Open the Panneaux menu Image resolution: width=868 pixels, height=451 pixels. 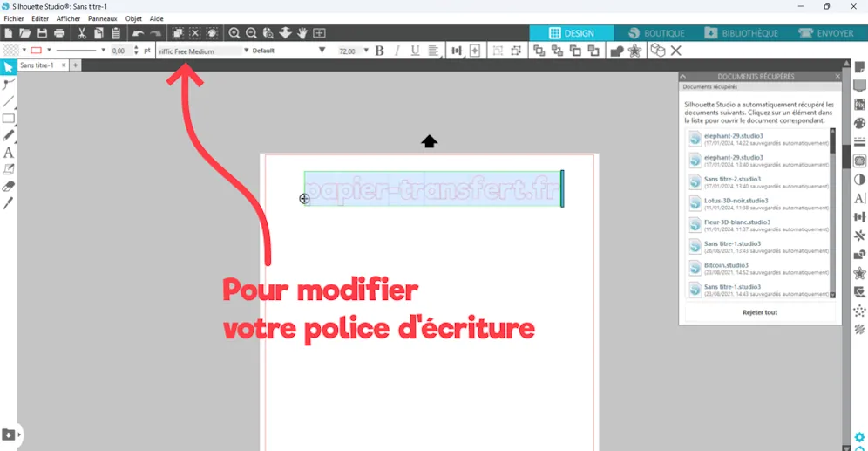click(x=103, y=18)
